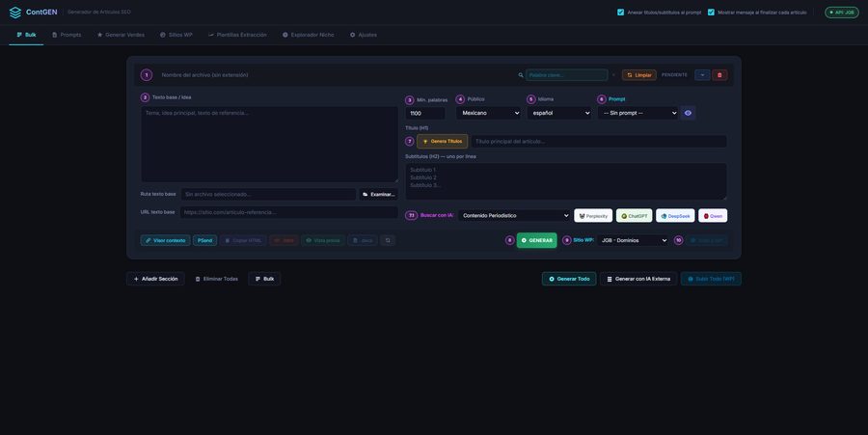868x435 pixels.
Task: Click the Limpiar button
Action: [638, 74]
